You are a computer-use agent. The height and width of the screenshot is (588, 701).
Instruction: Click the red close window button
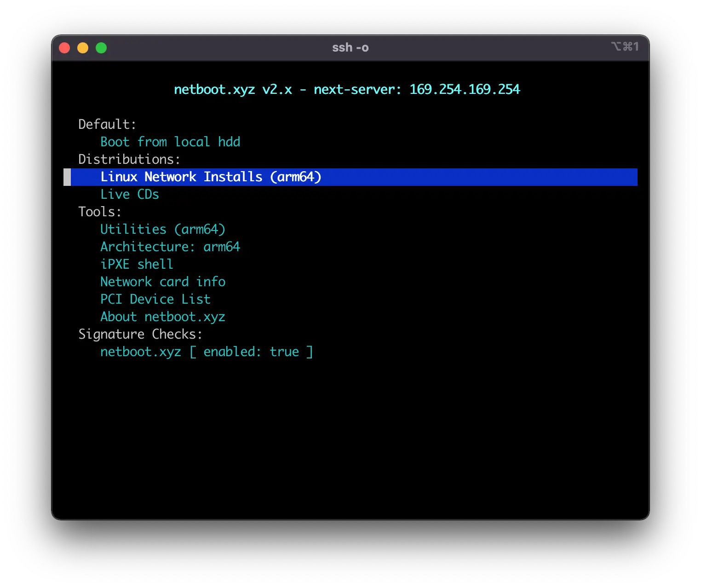(x=64, y=48)
